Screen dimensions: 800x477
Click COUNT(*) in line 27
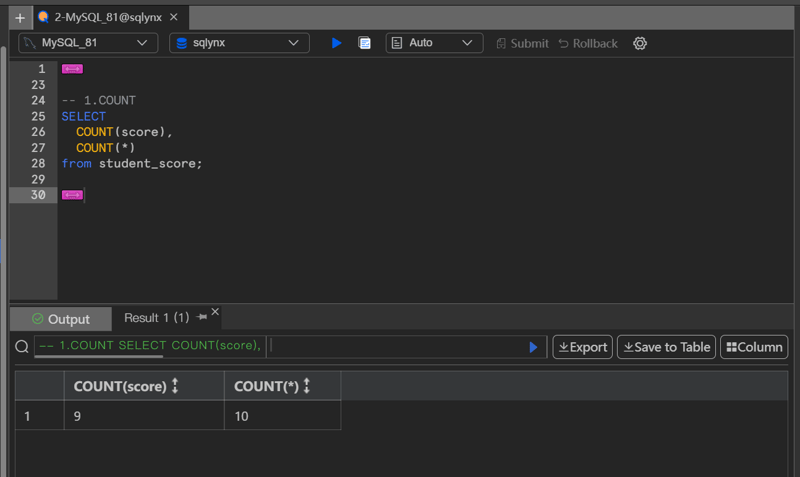pos(106,148)
